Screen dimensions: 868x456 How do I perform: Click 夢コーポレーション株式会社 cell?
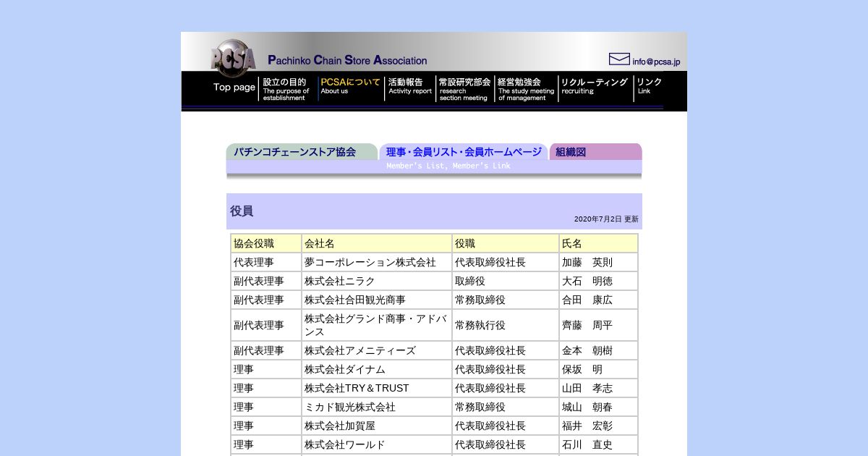(x=377, y=262)
